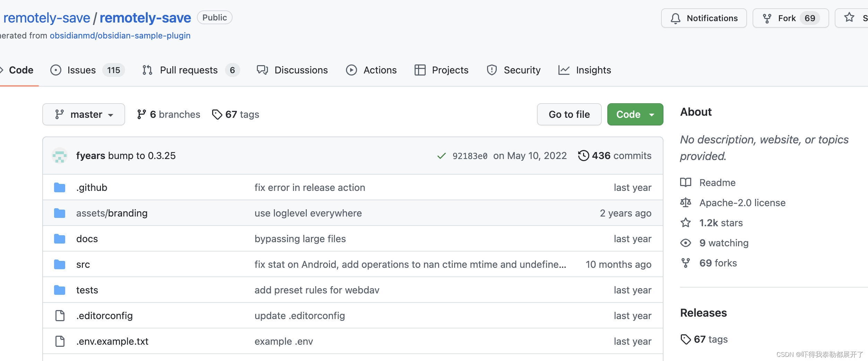Click the src folder icon
868x361 pixels.
coord(60,264)
